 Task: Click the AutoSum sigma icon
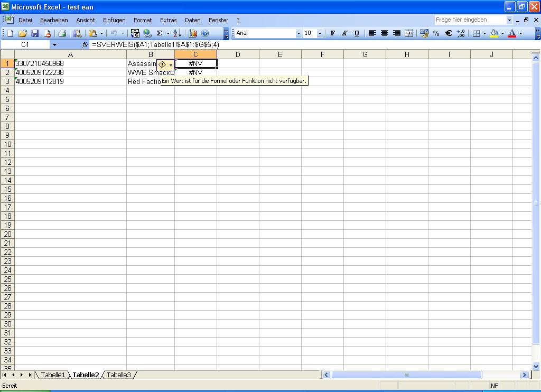click(159, 33)
